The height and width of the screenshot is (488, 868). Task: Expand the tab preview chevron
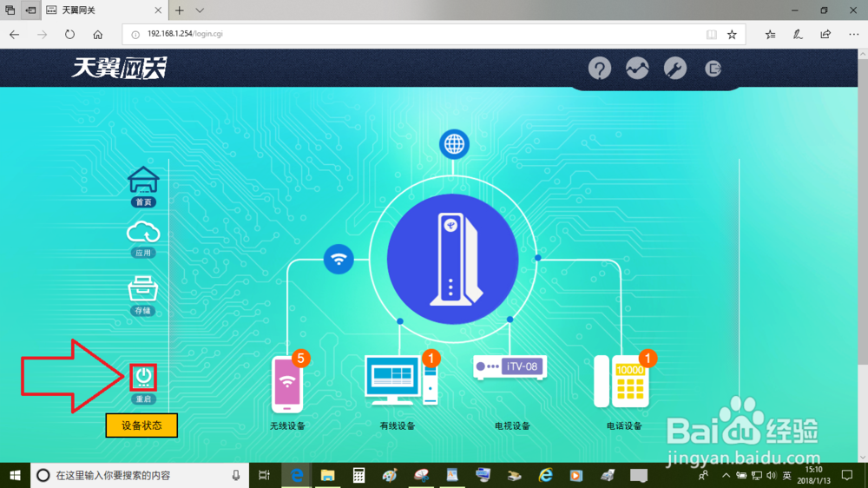tap(200, 10)
